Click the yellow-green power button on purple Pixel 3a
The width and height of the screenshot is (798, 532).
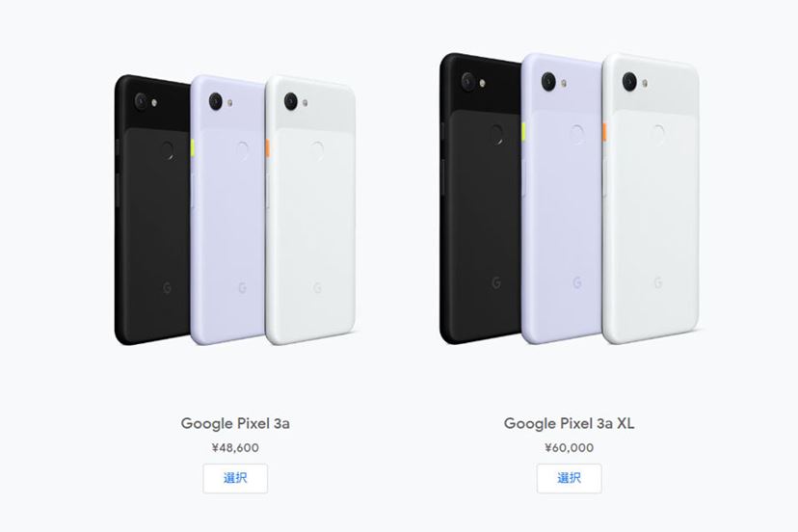[193, 148]
